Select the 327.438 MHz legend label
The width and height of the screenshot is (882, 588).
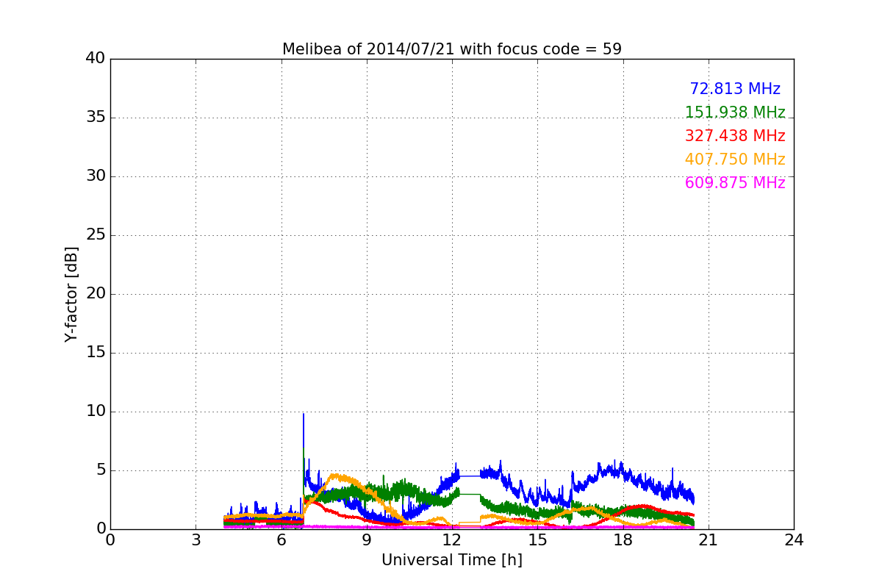(x=735, y=136)
